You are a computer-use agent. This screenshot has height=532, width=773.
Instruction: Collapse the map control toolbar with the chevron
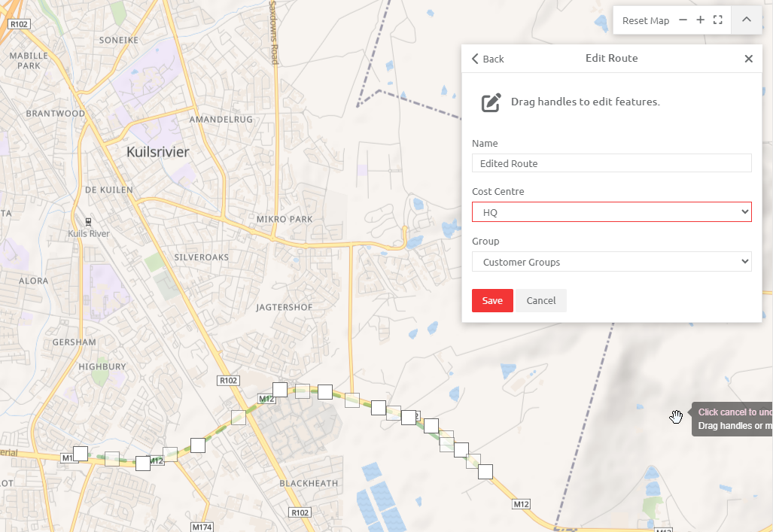coord(746,20)
